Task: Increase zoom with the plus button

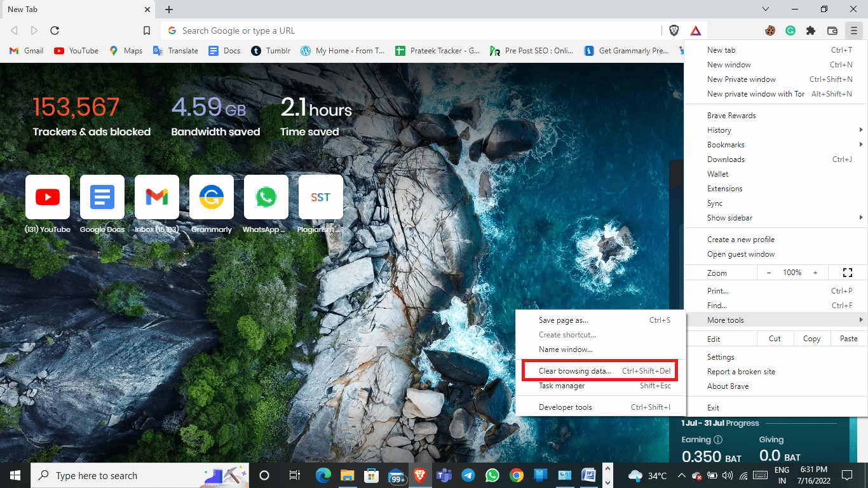Action: (816, 273)
